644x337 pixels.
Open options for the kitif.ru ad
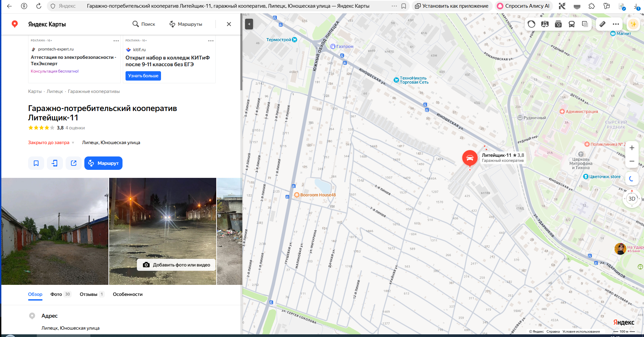click(211, 41)
